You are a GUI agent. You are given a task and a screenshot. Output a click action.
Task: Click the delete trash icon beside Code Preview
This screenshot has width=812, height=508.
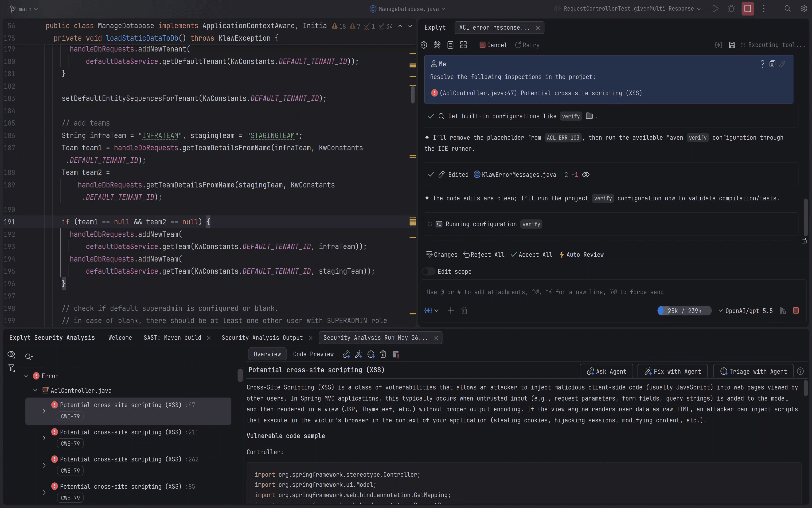tap(383, 354)
